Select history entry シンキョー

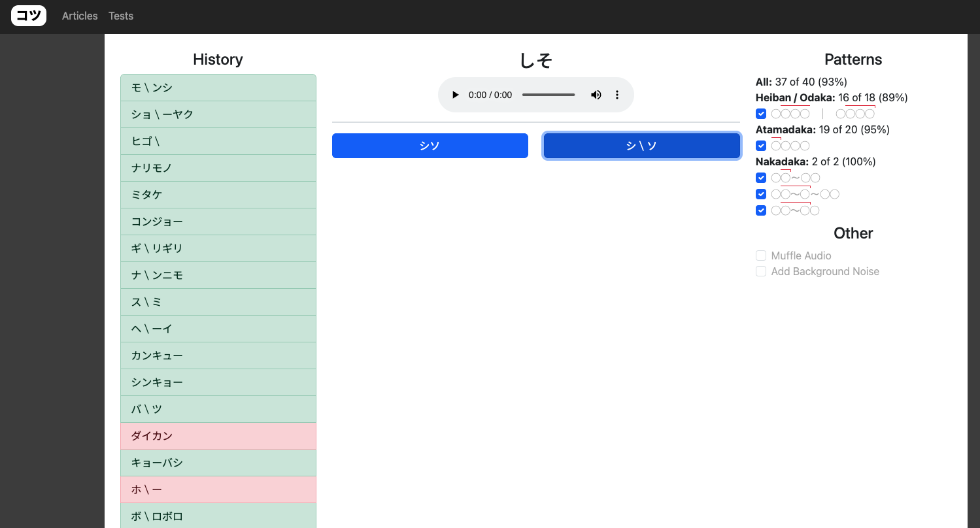pos(218,382)
